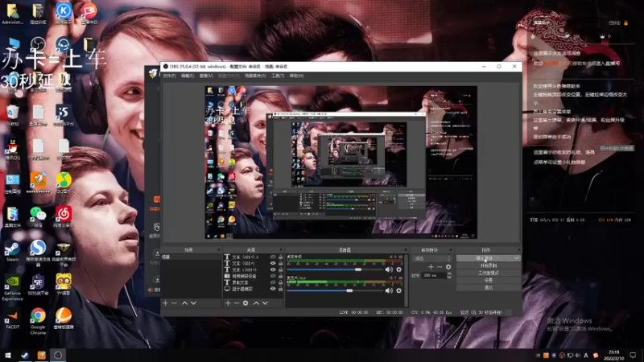Image resolution: width=644 pixels, height=362 pixels.
Task: Remove the selected source with the minus icon
Action: (x=237, y=303)
